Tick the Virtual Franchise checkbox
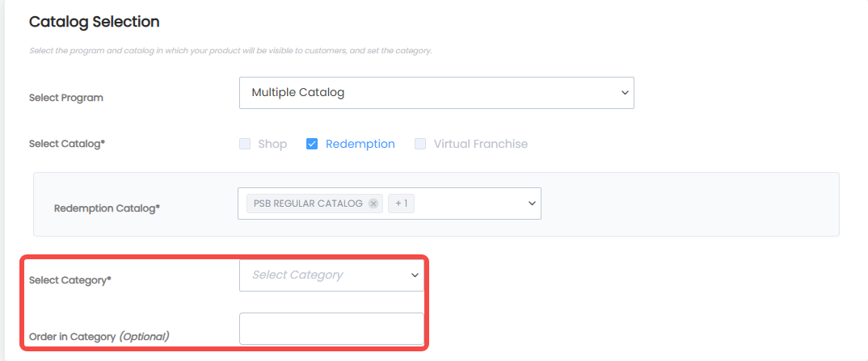 [x=420, y=145]
